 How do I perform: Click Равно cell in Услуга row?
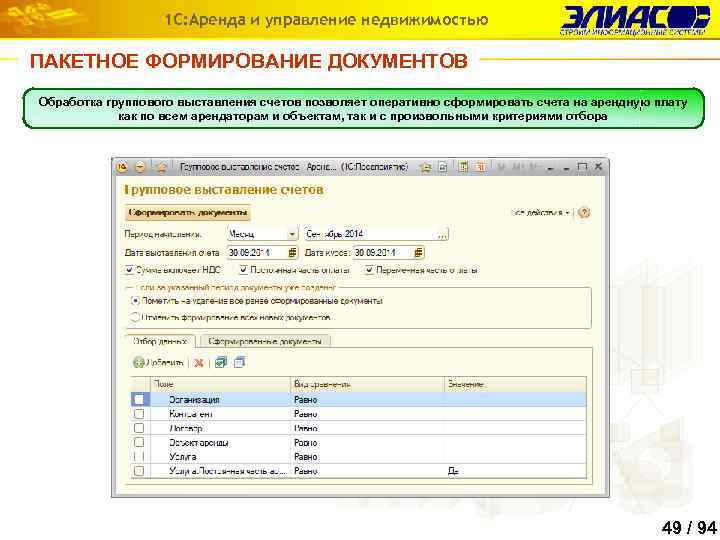(368, 457)
